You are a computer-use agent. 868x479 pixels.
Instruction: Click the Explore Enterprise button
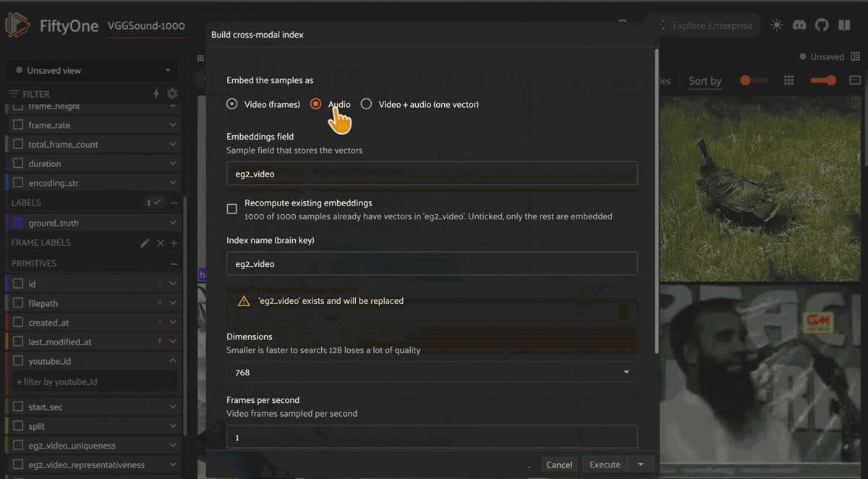[703, 25]
